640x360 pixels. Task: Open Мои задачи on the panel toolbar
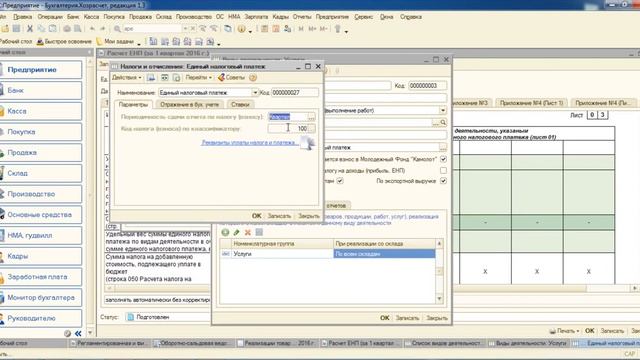[x=115, y=42]
